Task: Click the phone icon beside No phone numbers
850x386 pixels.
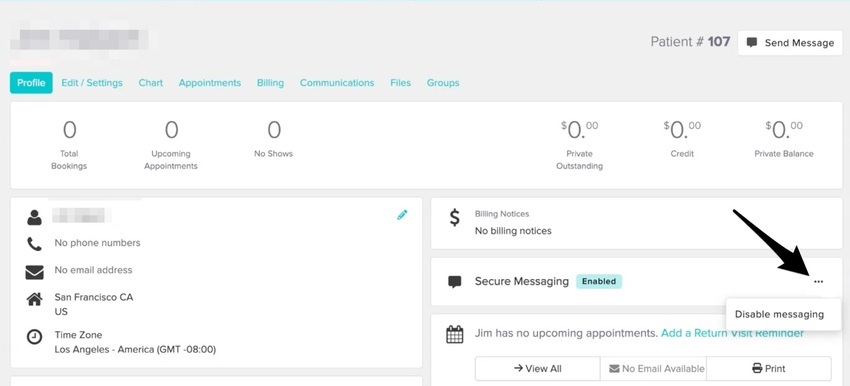Action: (x=34, y=245)
